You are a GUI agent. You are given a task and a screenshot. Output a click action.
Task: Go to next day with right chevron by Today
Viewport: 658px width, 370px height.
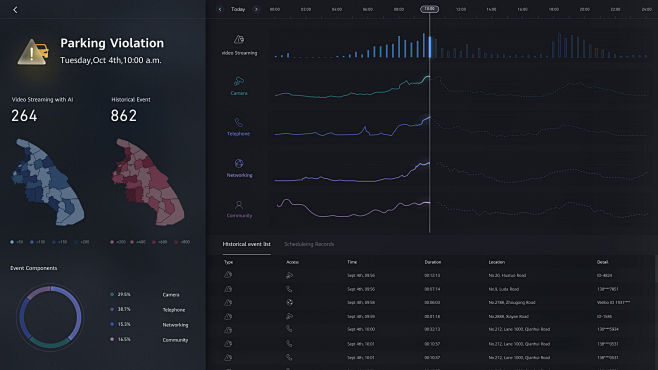(x=256, y=9)
